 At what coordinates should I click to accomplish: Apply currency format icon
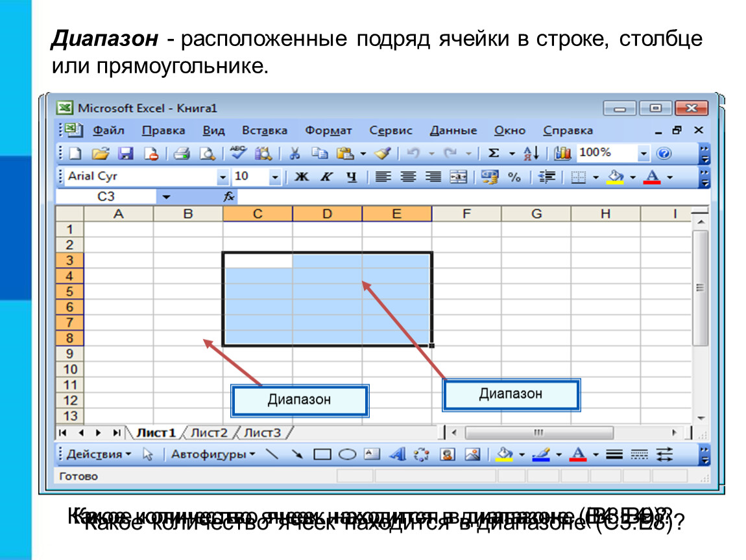pos(490,177)
